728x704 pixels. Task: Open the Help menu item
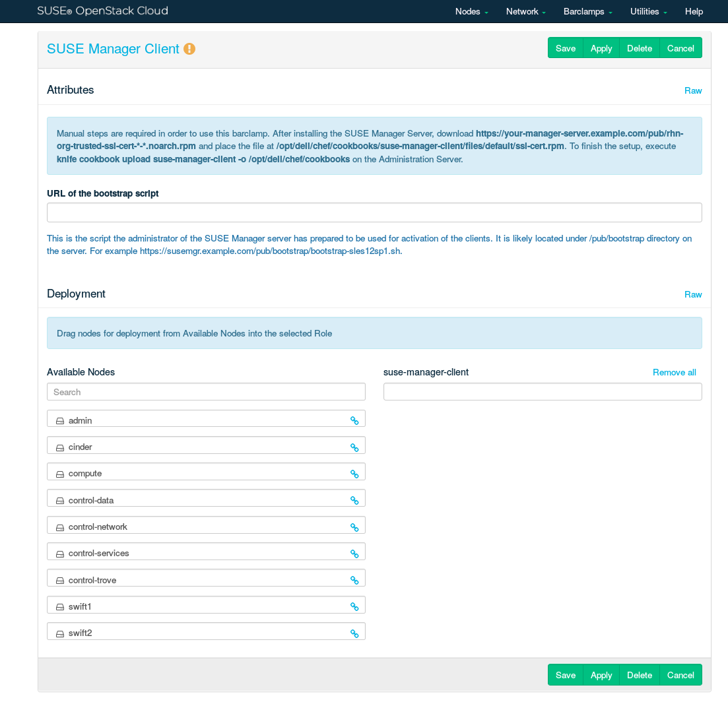click(x=694, y=11)
